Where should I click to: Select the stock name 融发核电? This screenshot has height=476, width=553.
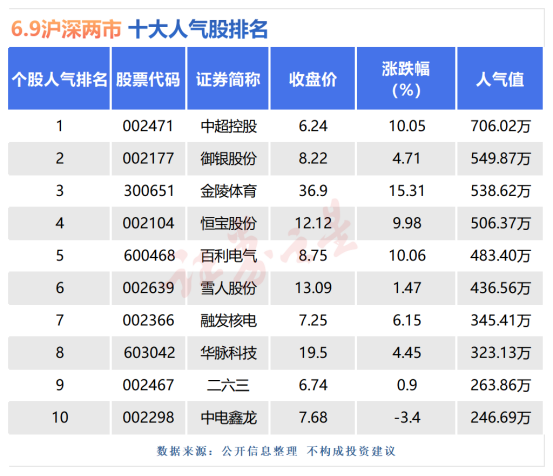tap(229, 321)
